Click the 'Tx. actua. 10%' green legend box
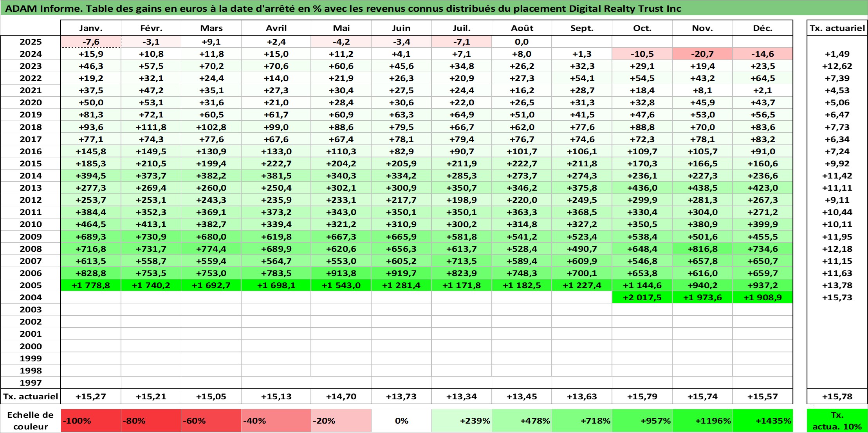Screen dimensions: 868x433 [837, 420]
